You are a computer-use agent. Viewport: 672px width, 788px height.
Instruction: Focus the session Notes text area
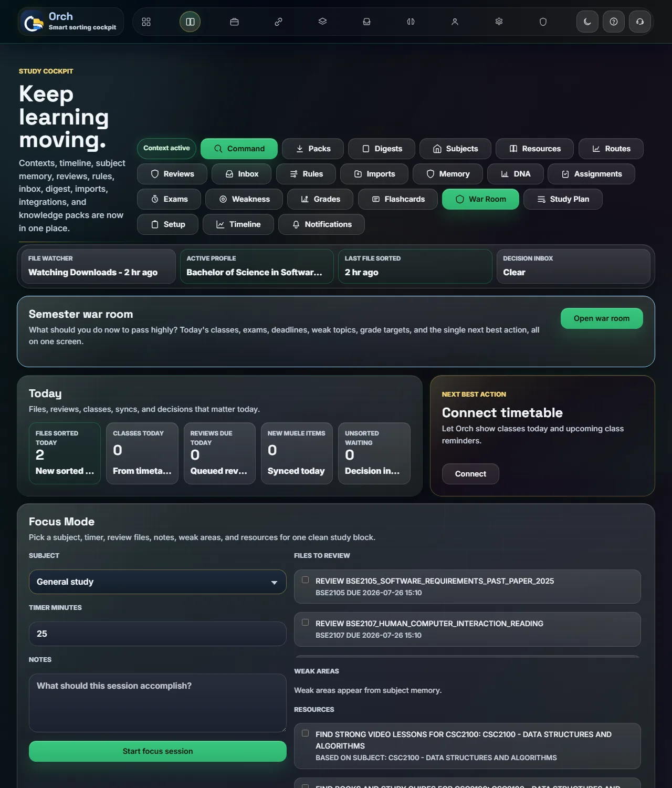[x=157, y=703]
